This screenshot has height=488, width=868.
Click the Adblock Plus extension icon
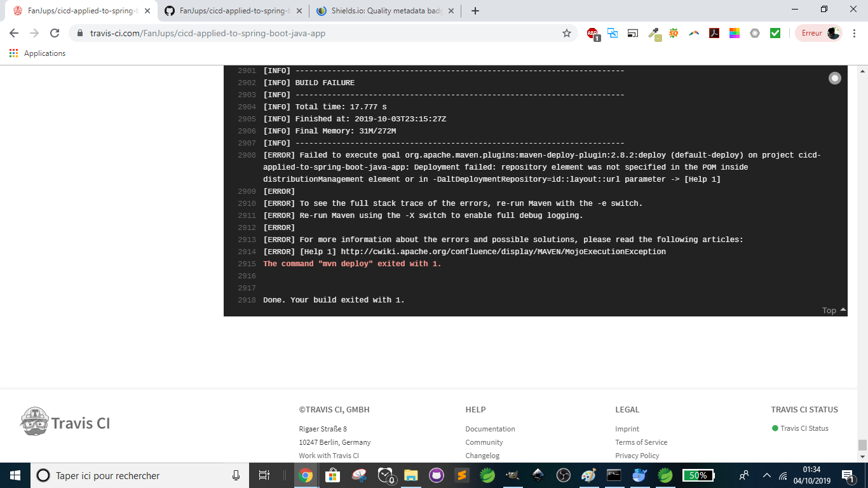click(x=592, y=34)
